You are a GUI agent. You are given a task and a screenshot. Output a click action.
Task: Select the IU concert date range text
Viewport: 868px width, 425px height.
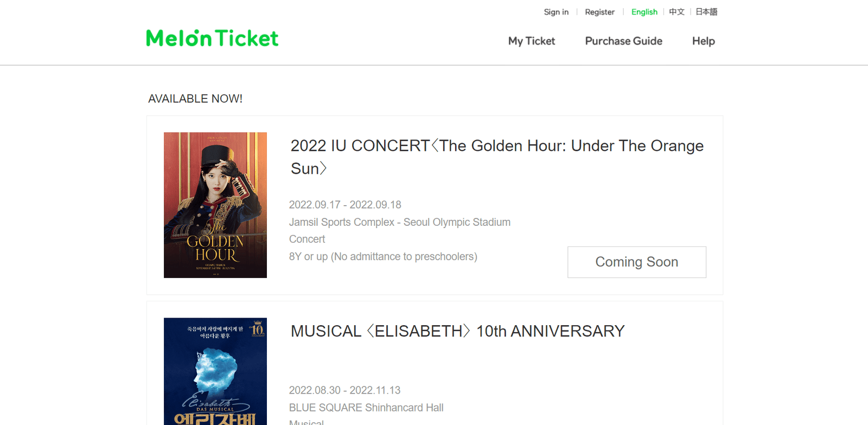[x=345, y=205]
